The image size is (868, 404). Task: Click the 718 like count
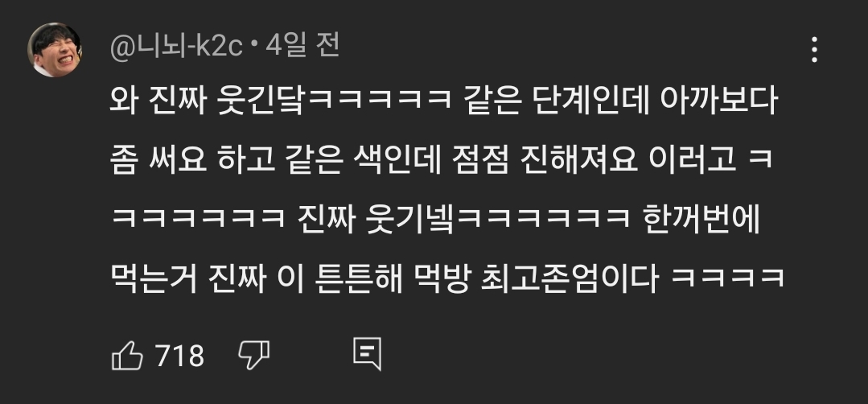[180, 356]
